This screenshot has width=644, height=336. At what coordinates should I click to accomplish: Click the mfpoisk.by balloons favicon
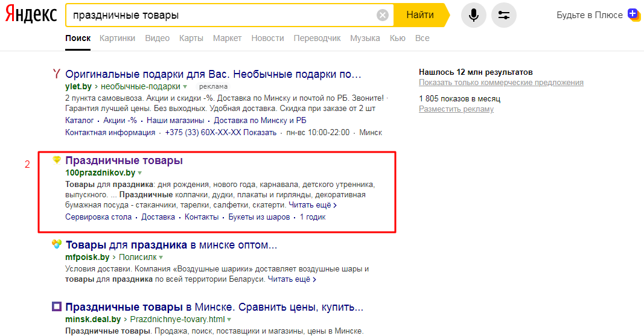[x=56, y=244]
